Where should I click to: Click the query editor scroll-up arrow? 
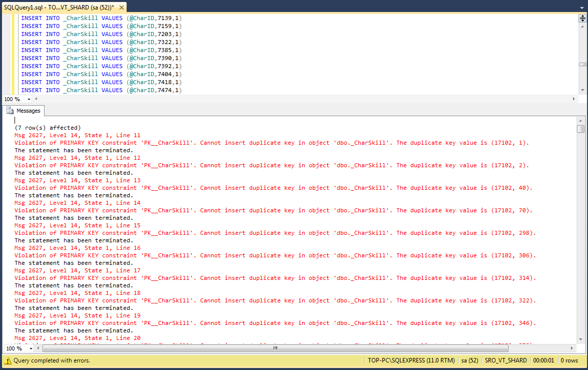point(582,27)
